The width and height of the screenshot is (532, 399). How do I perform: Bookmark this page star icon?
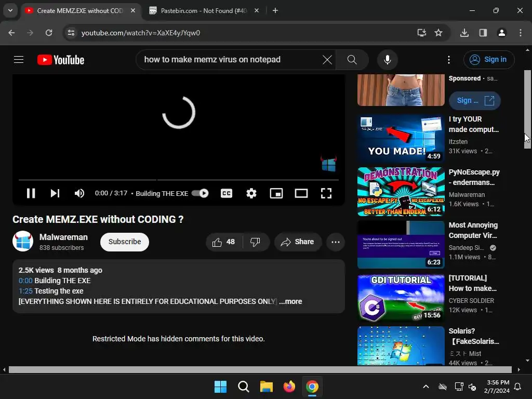click(x=438, y=33)
